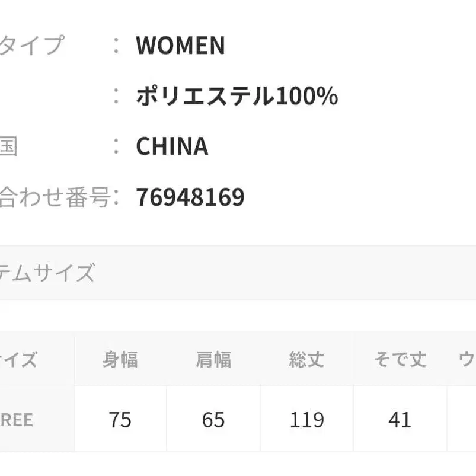Image resolution: width=476 pixels, height=476 pixels.
Task: Click the inquiry number 76948169
Action: (x=190, y=197)
